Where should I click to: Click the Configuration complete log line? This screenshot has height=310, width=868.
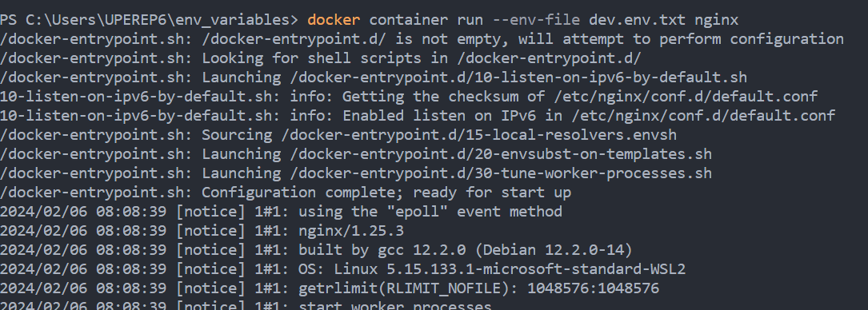286,193
